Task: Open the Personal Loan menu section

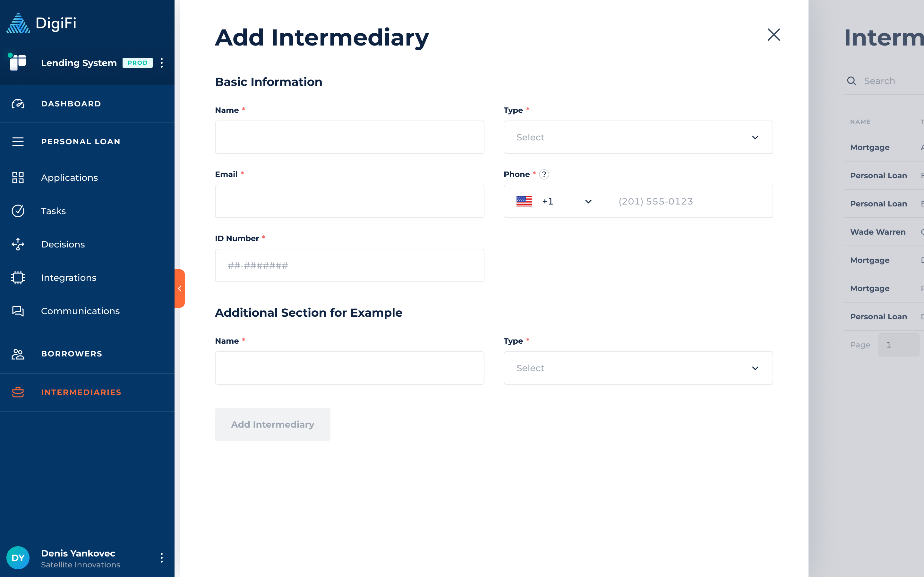Action: (81, 142)
